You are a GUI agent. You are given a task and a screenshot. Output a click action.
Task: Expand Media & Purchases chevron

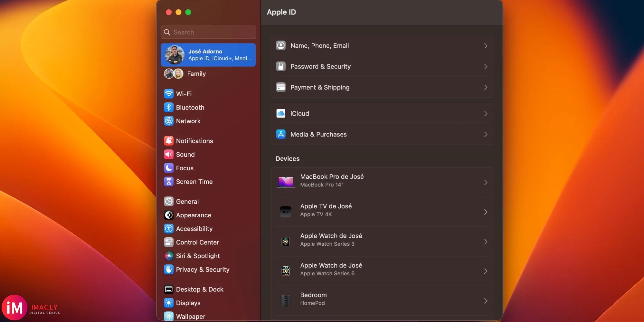(x=486, y=135)
